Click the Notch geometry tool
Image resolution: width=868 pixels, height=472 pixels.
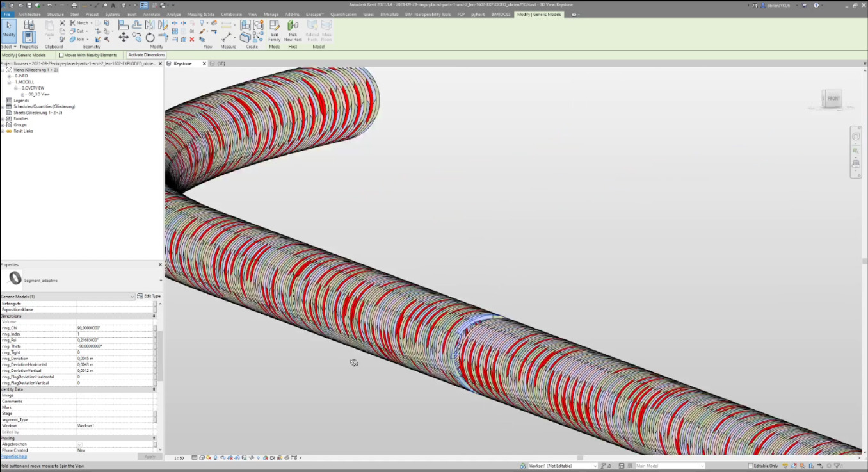tap(80, 23)
